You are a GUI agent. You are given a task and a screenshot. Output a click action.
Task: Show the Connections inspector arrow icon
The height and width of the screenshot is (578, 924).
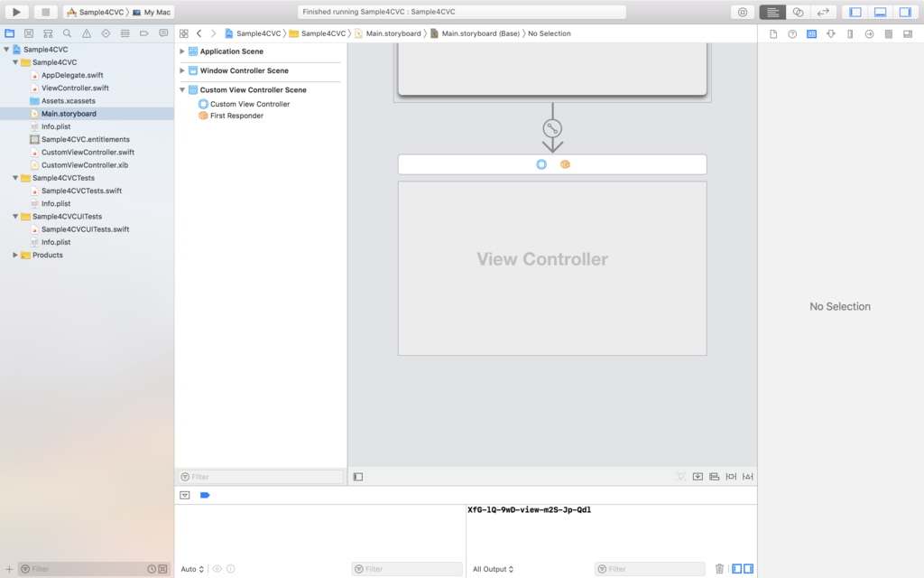[869, 34]
